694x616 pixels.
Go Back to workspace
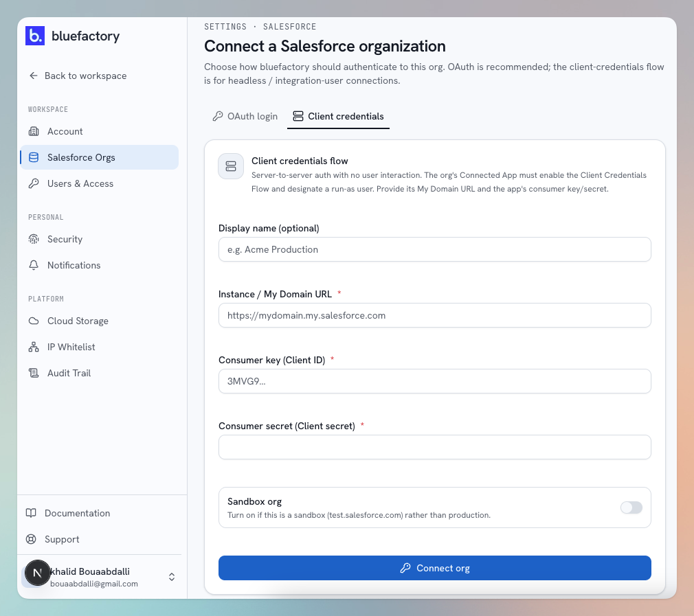[x=78, y=76]
